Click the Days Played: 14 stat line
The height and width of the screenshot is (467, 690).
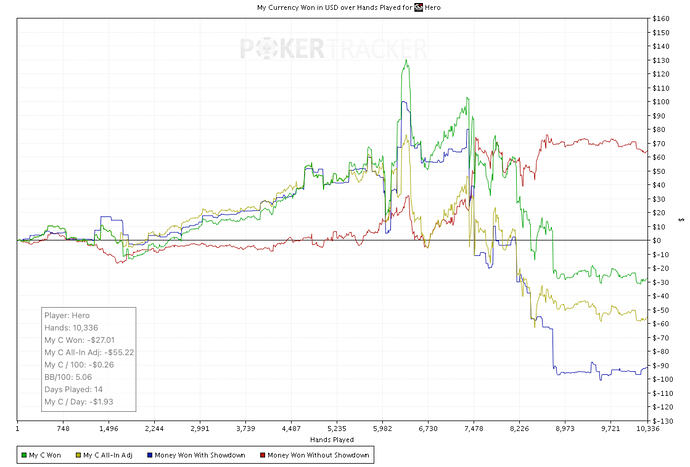(73, 390)
